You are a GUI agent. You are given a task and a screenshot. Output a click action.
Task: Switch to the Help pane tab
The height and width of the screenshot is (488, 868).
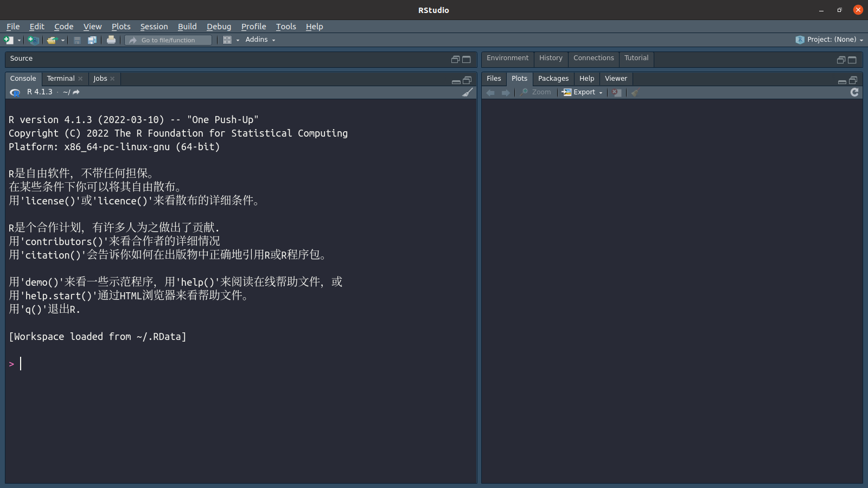click(x=586, y=79)
